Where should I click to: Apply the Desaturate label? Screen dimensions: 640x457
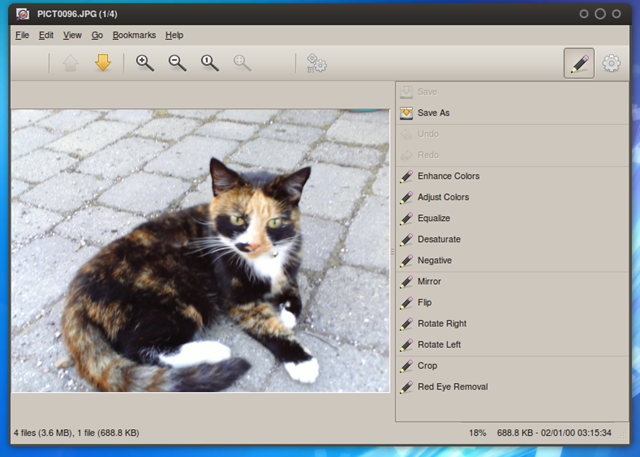click(x=439, y=239)
